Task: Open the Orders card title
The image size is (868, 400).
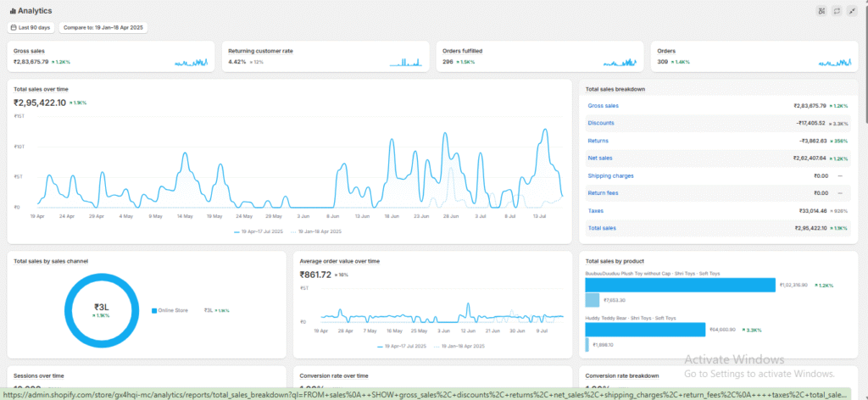Action: tap(666, 51)
